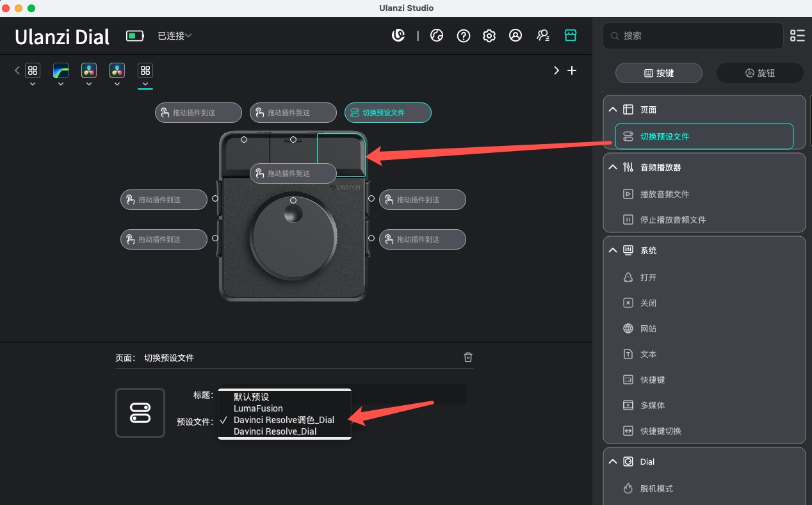Select the first DaVinci Resolve profile icon
The image size is (812, 505).
pyautogui.click(x=89, y=70)
